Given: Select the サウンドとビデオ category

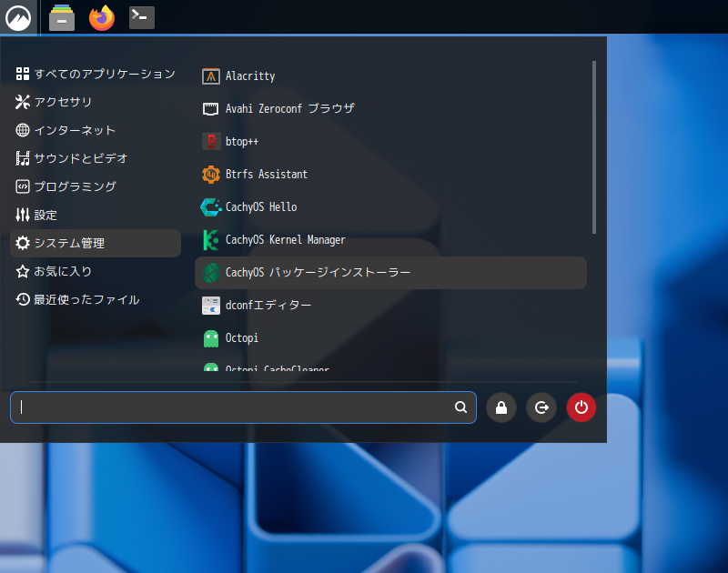Looking at the screenshot, I should click(x=96, y=158).
